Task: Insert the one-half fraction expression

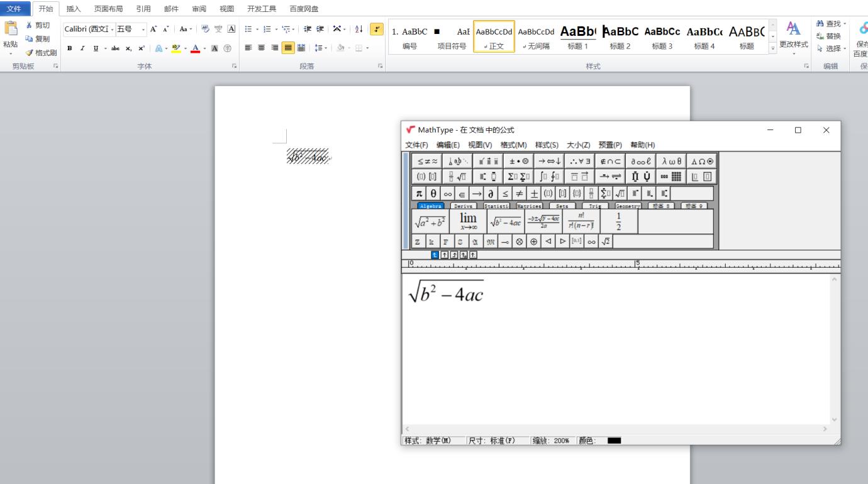Action: click(619, 221)
